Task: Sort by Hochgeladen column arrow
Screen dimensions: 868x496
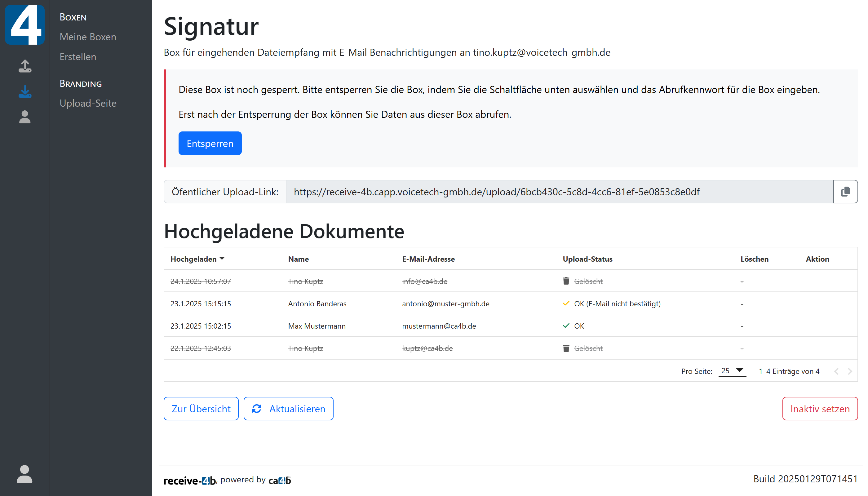Action: pyautogui.click(x=222, y=259)
